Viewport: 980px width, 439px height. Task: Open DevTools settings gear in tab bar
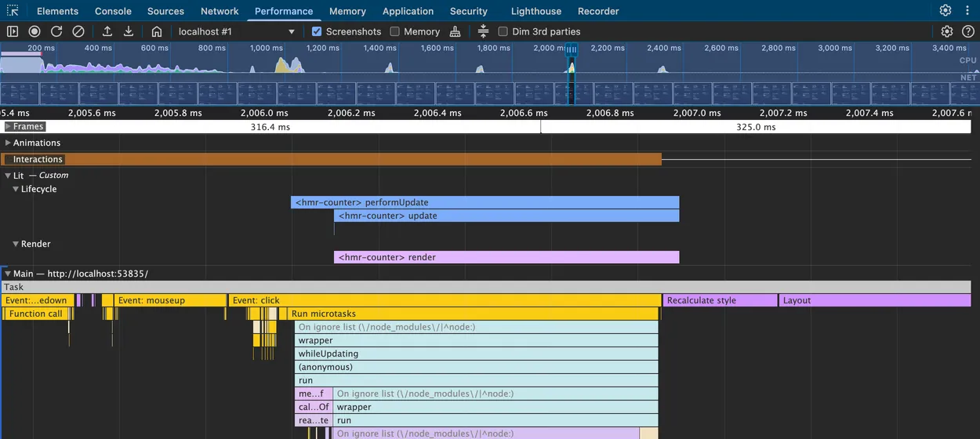tap(946, 11)
